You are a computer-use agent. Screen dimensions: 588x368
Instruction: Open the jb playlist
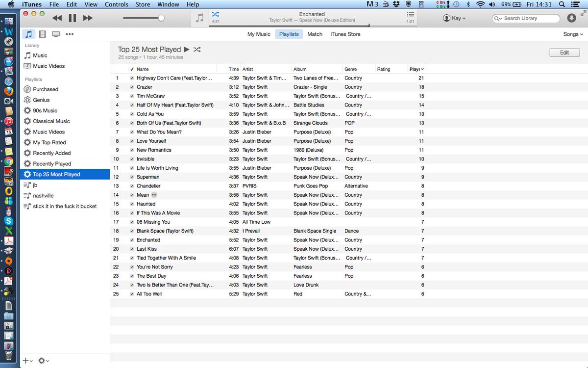click(x=65, y=185)
